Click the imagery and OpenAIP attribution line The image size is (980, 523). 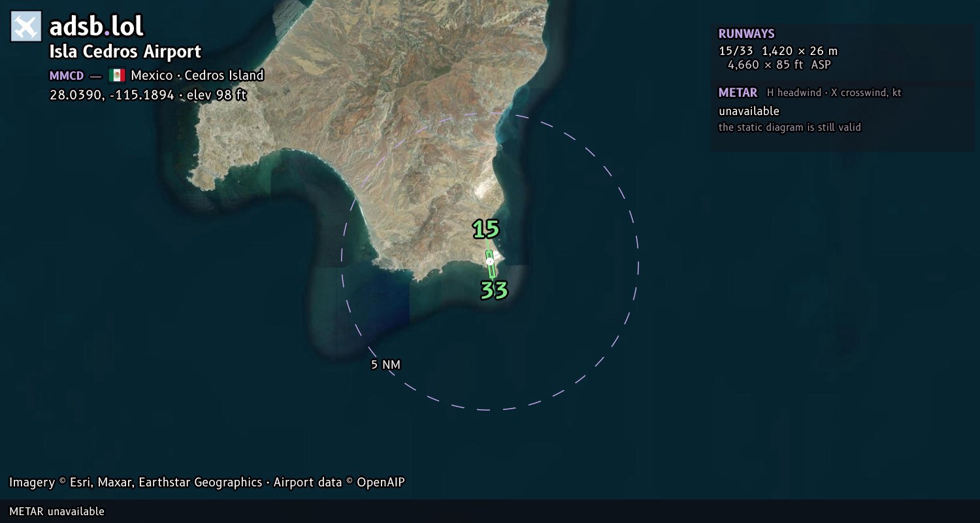pos(207,482)
